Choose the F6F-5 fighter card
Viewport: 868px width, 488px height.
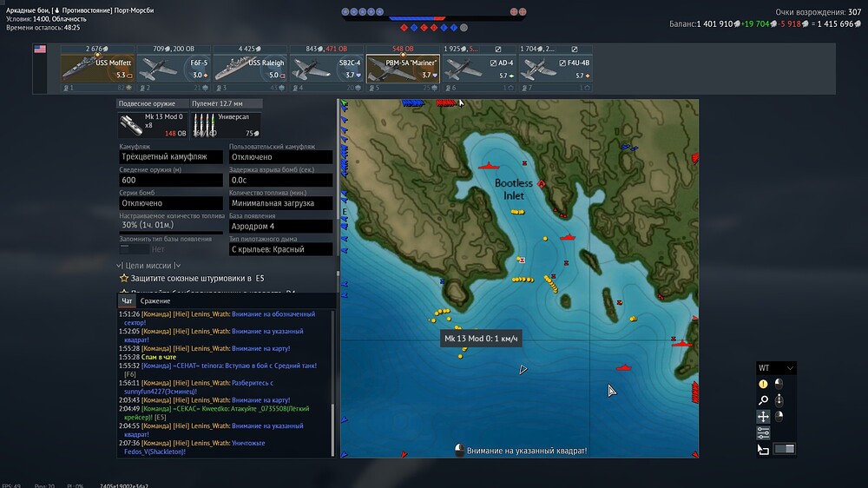(x=174, y=68)
